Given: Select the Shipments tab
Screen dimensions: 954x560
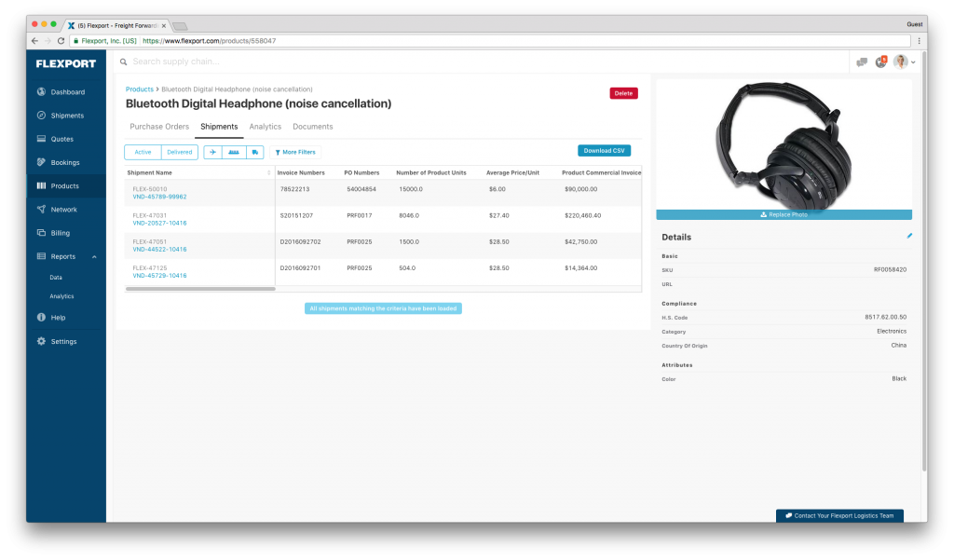Looking at the screenshot, I should point(219,127).
